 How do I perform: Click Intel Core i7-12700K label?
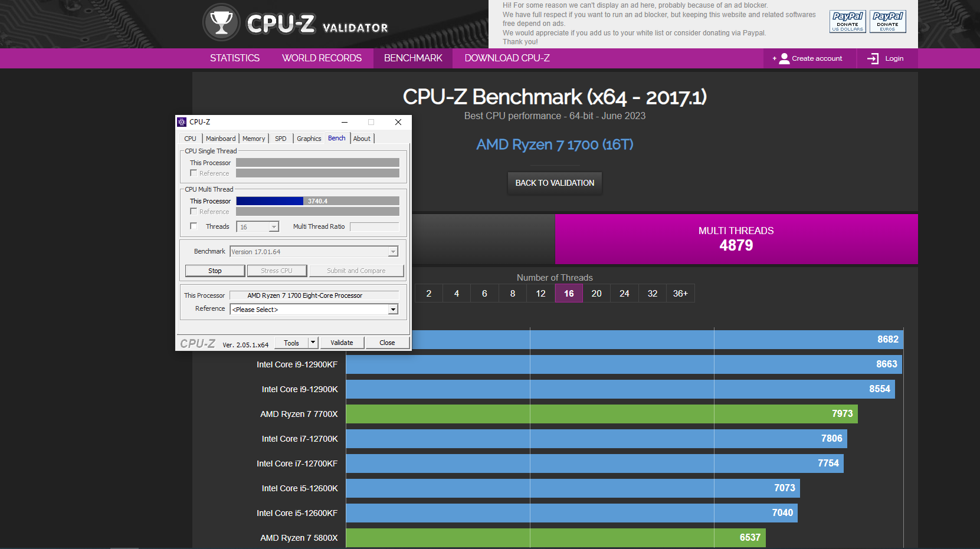(x=300, y=439)
